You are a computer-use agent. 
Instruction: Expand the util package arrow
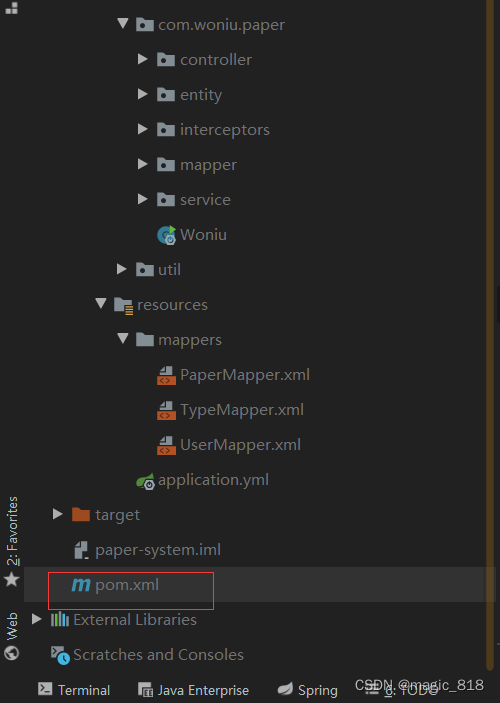point(122,269)
